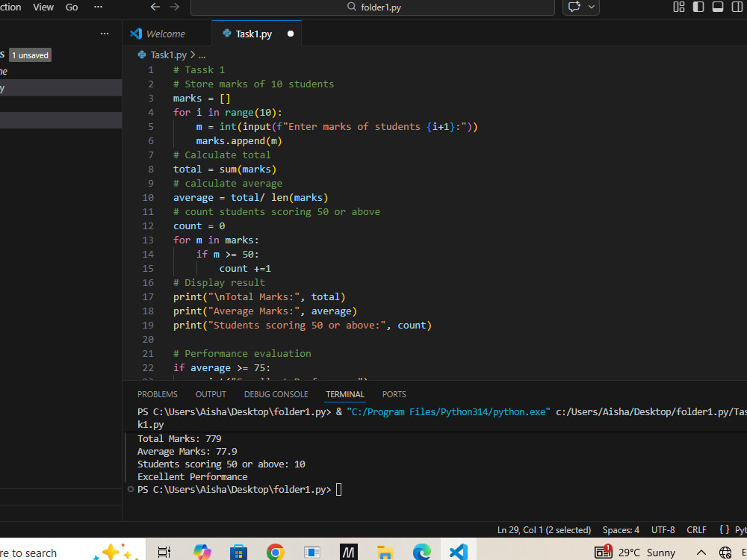Screen dimensions: 747x560
Task: Open the taskbar app beside Chrome
Action: (312, 553)
